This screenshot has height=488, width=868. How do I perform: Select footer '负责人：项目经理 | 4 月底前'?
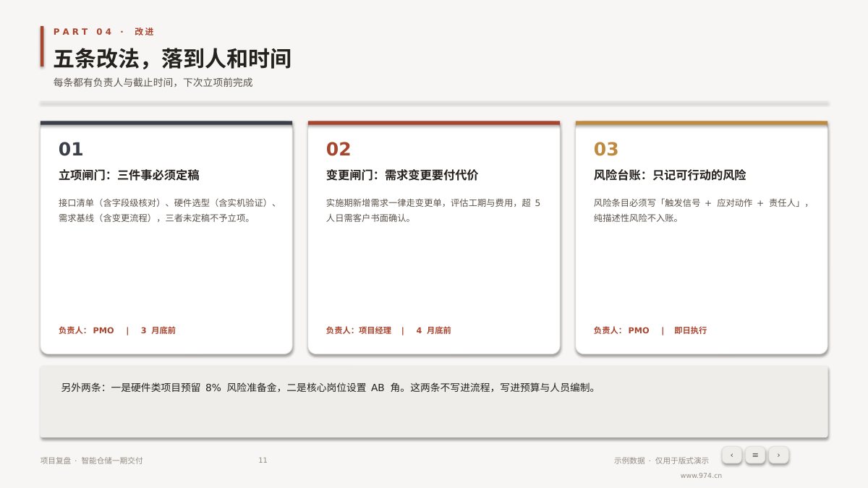[388, 330]
